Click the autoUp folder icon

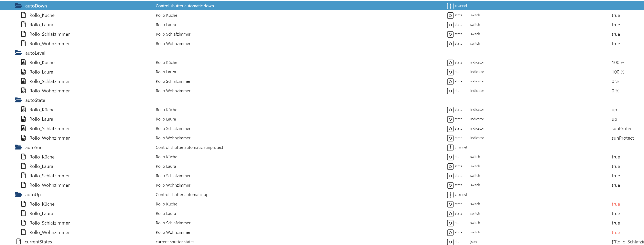click(x=18, y=194)
